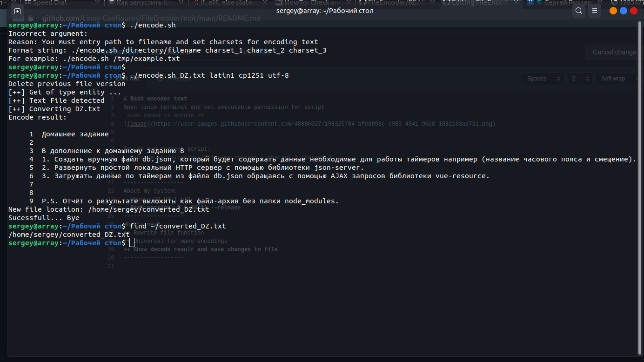Click Cancel changes in the GitHub editor
Image resolution: width=644 pixels, height=362 pixels.
(613, 52)
